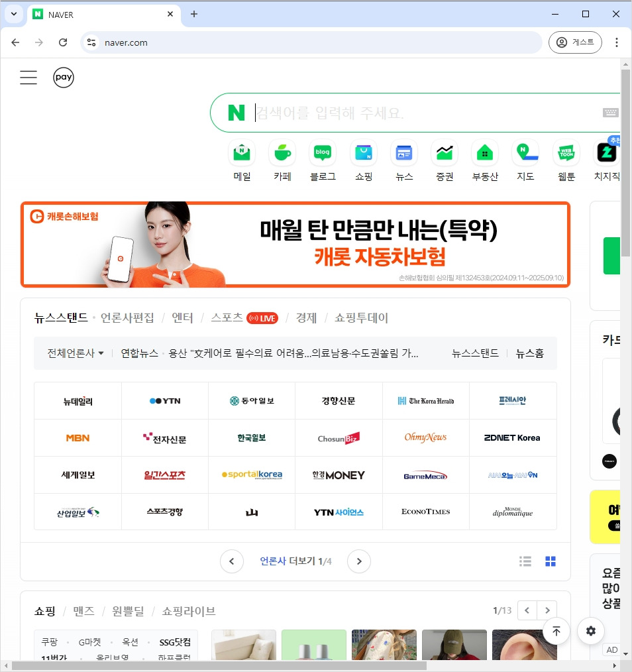Select the 쇼핑라이브 tab
Image resolution: width=632 pixels, height=672 pixels.
pos(189,611)
